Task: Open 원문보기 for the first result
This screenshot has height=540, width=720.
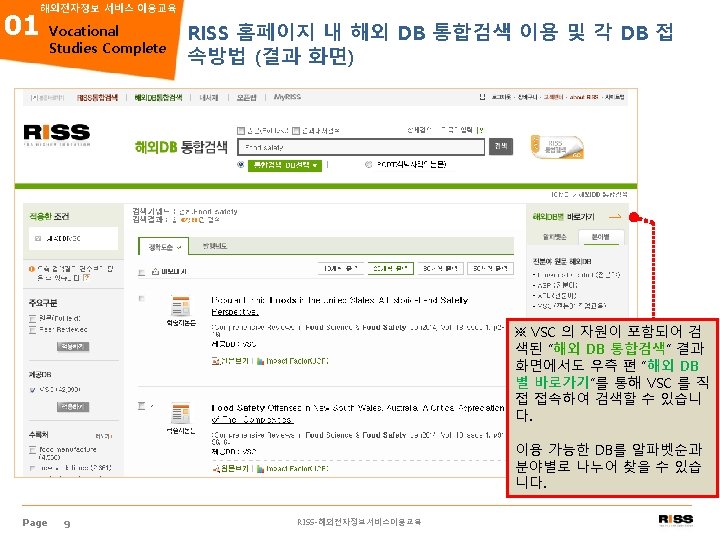Action: click(x=235, y=361)
